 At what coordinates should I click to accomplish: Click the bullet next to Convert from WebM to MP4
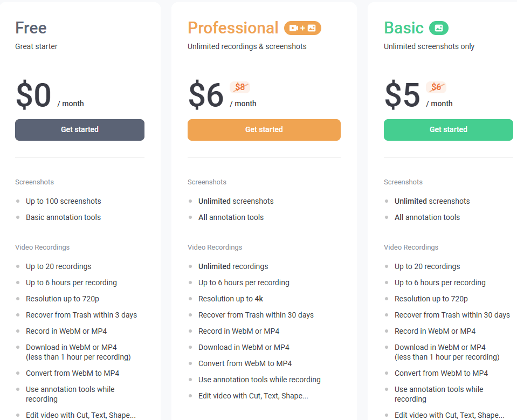(17, 373)
